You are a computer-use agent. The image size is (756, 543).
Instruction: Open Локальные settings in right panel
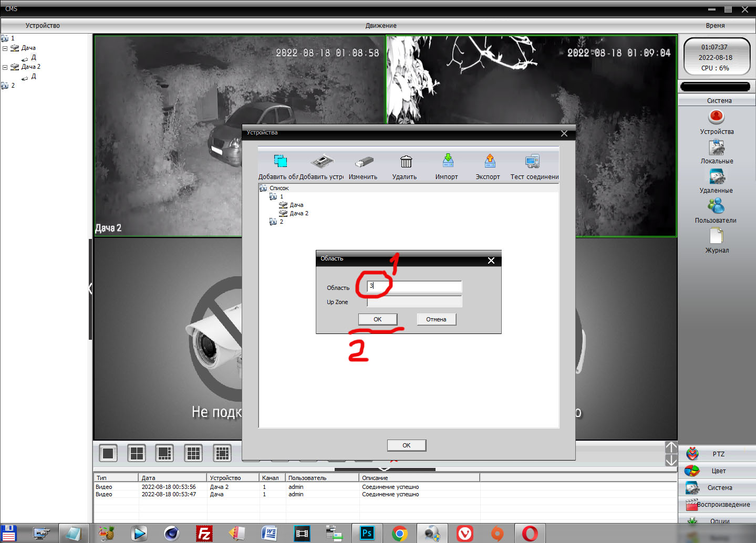716,148
